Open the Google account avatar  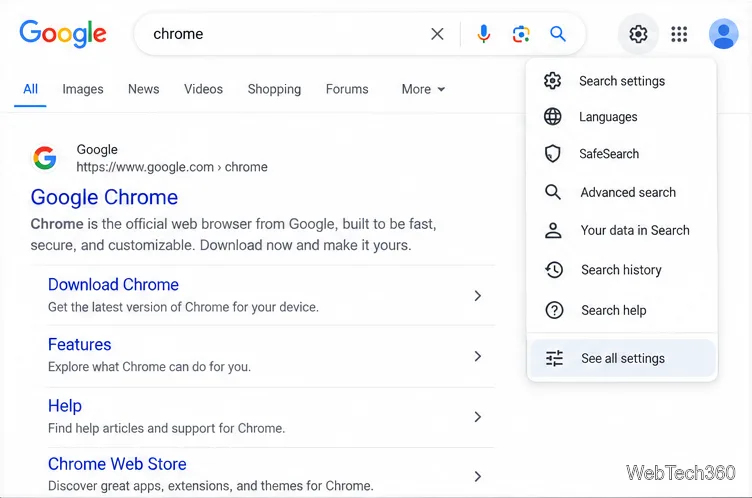pyautogui.click(x=723, y=34)
